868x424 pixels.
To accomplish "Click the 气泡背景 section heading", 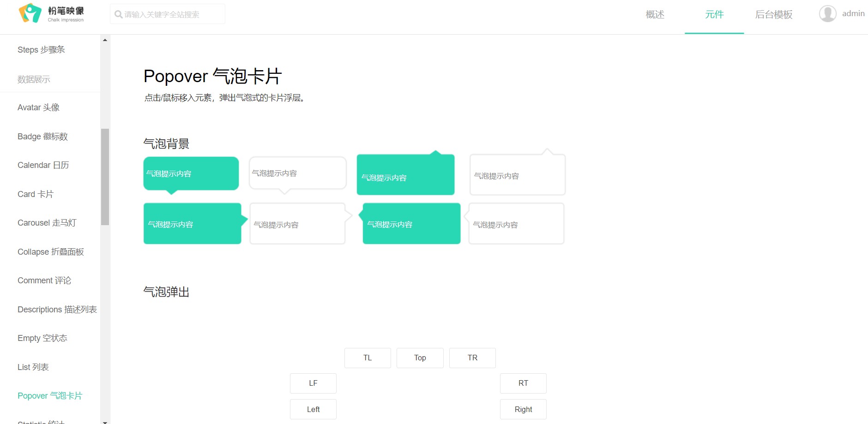I will coord(167,144).
